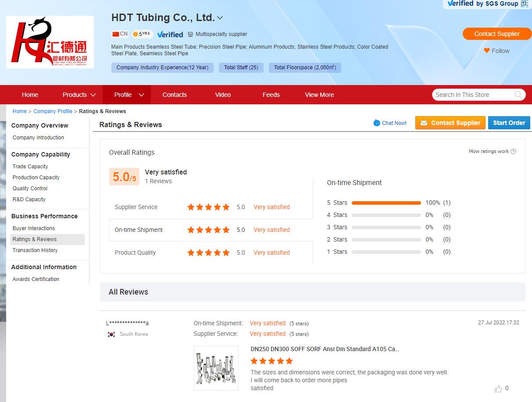Image resolution: width=532 pixels, height=402 pixels.
Task: Open the Contacts menu item
Action: (175, 95)
